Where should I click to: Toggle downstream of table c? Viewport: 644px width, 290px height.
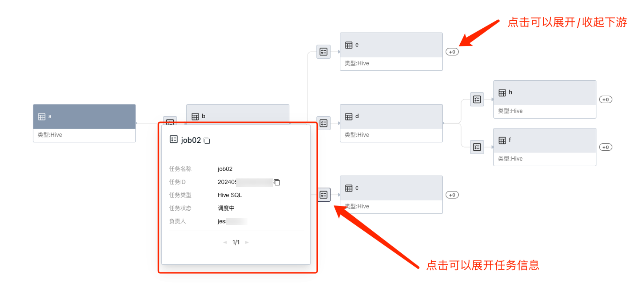pos(452,195)
